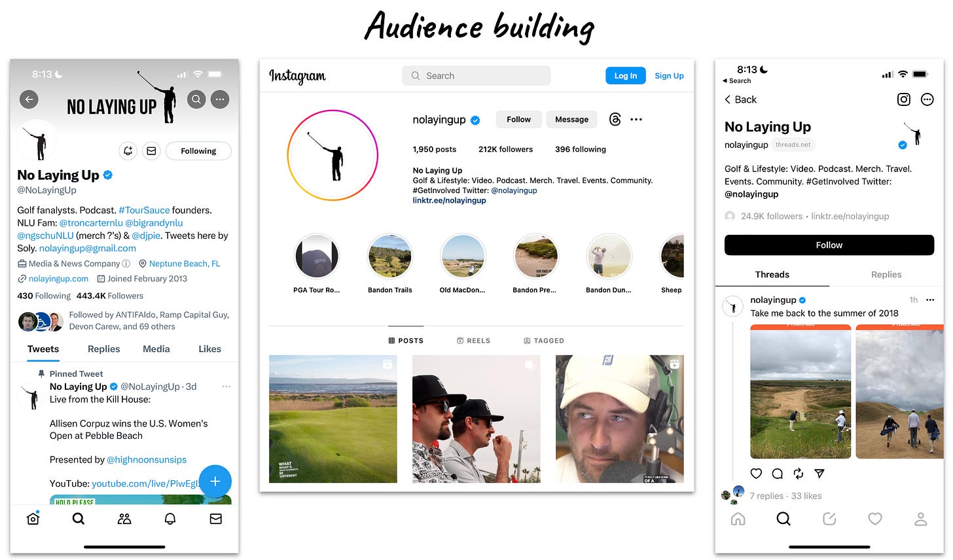Click the Instagram logo
Viewport: 953px width, 560px height.
click(297, 77)
